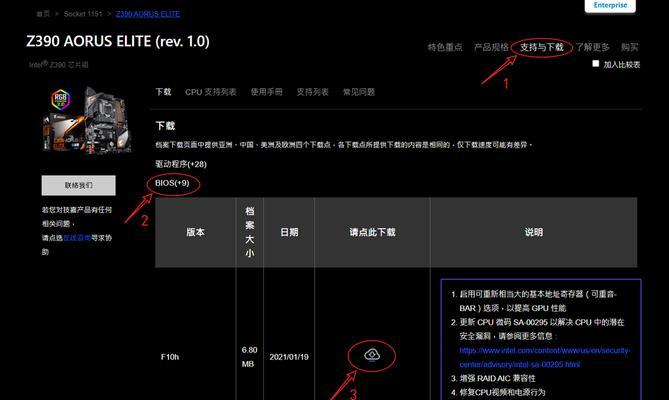Screen dimensions: 669x400
Task: Click the 增强 RAID AIC 兼容性 note
Action: pyautogui.click(x=497, y=378)
